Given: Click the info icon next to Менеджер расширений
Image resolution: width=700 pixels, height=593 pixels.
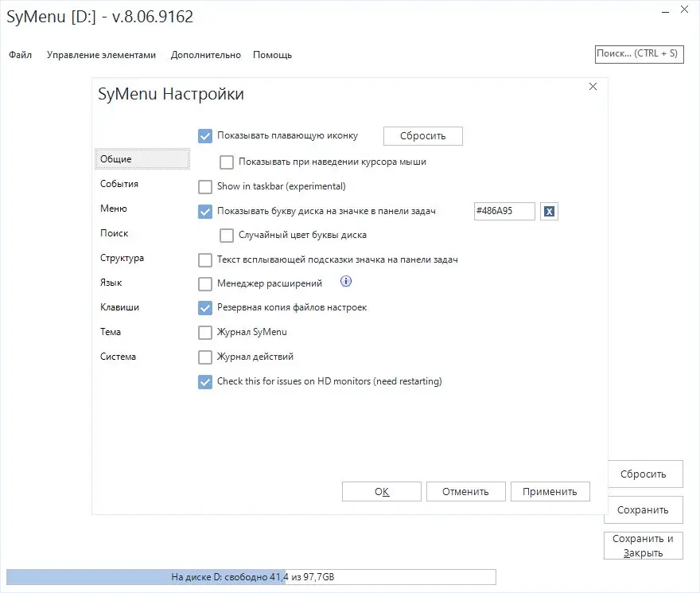Looking at the screenshot, I should (345, 281).
